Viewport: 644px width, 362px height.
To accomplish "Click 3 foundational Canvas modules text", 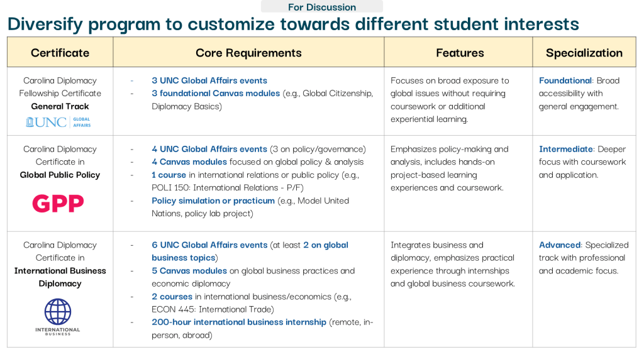I will click(x=215, y=94).
